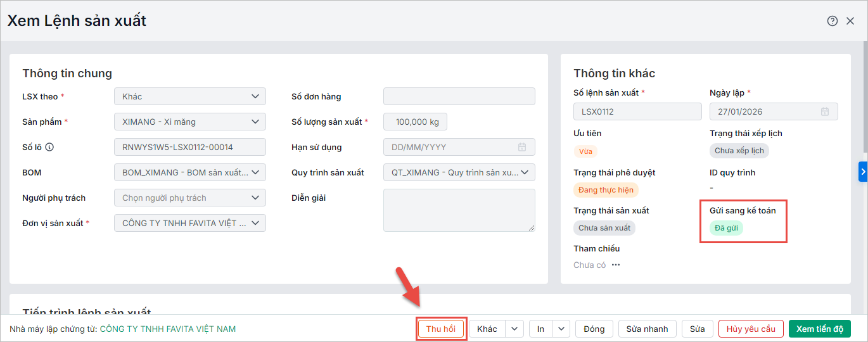The width and height of the screenshot is (868, 342).
Task: Click the info icon beside Số lô
Action: (x=49, y=147)
